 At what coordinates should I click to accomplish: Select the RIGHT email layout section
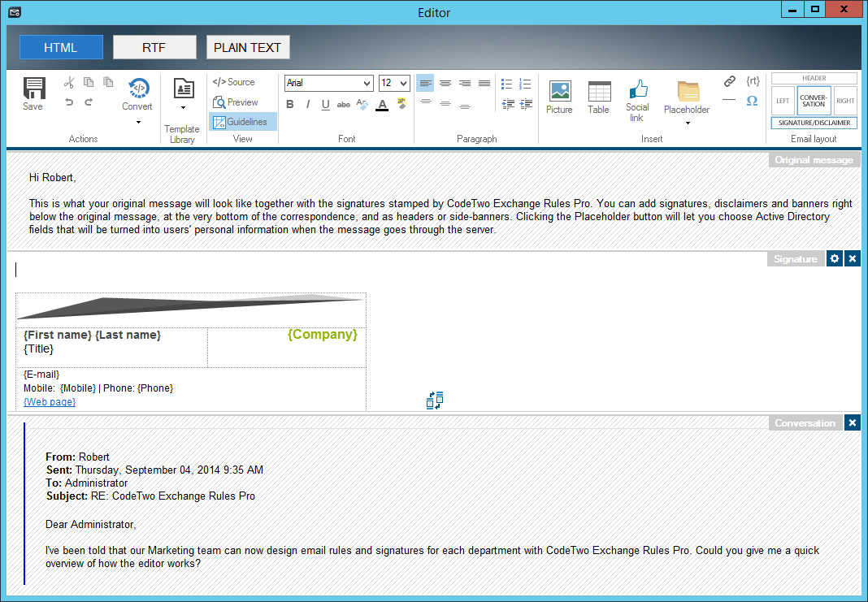845,101
